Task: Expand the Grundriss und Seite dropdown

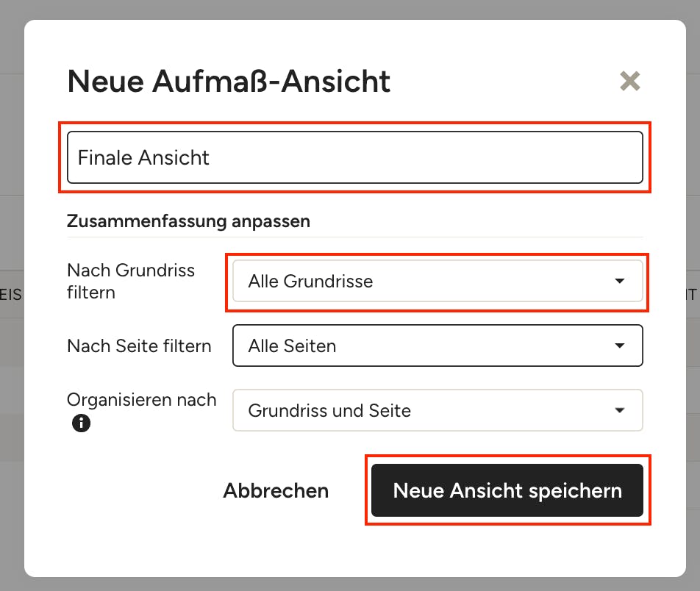Action: point(438,410)
